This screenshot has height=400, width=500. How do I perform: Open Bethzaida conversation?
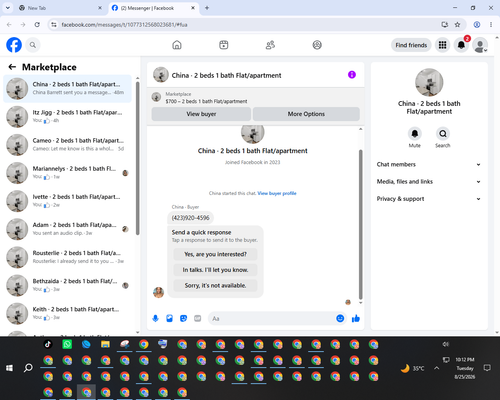[x=67, y=286]
